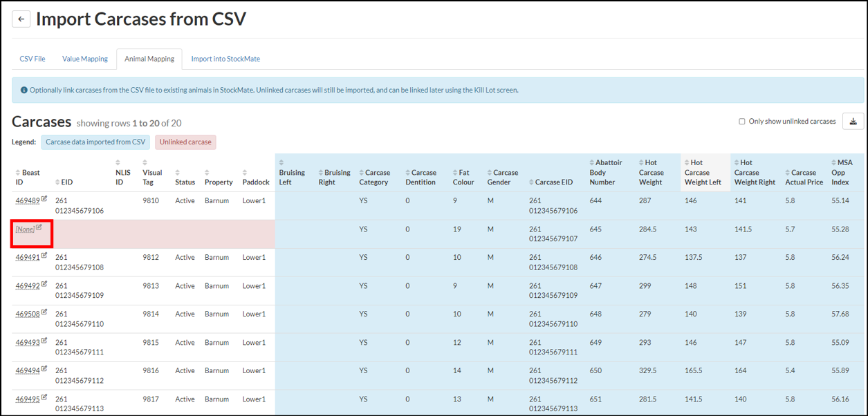Sort by the Carcase Category column
The image size is (868, 416).
375,178
